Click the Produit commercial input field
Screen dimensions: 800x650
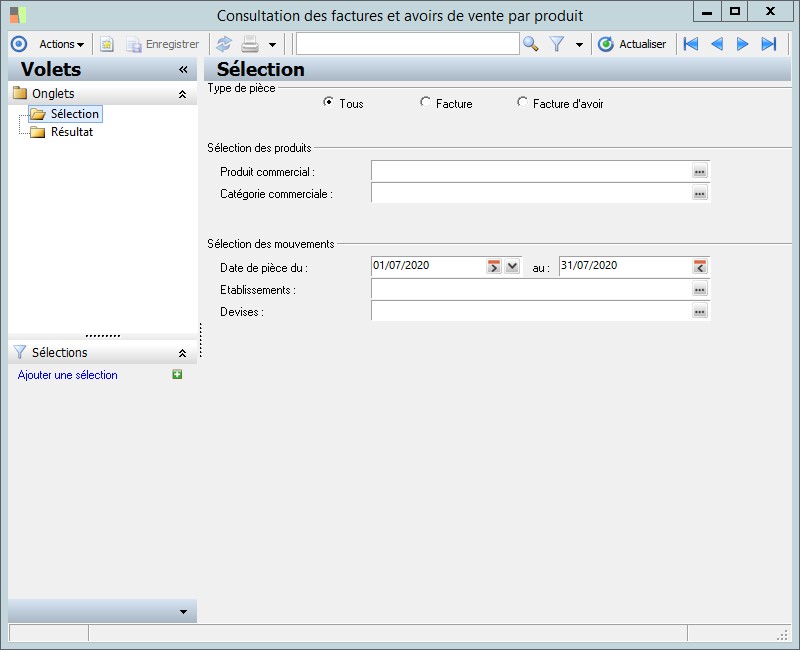(531, 171)
